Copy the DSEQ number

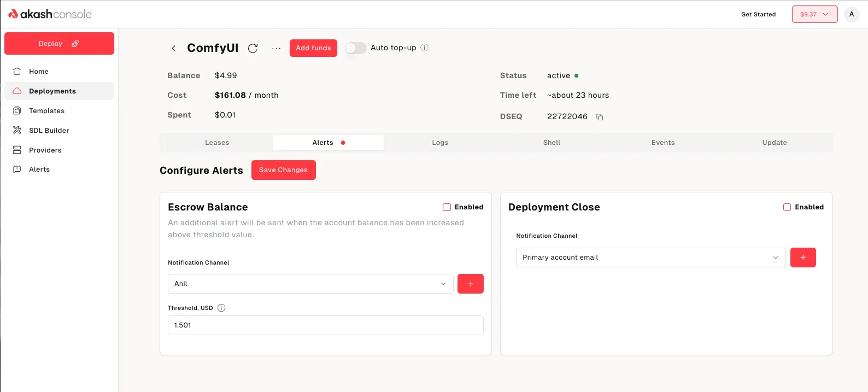click(600, 117)
